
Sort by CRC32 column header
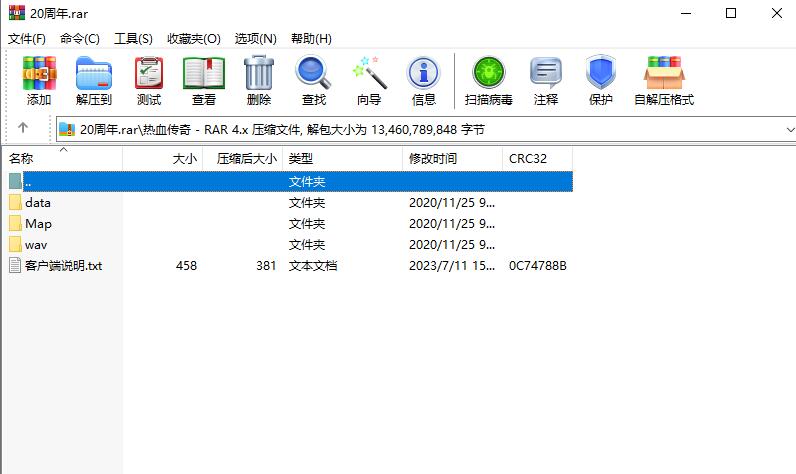click(537, 159)
